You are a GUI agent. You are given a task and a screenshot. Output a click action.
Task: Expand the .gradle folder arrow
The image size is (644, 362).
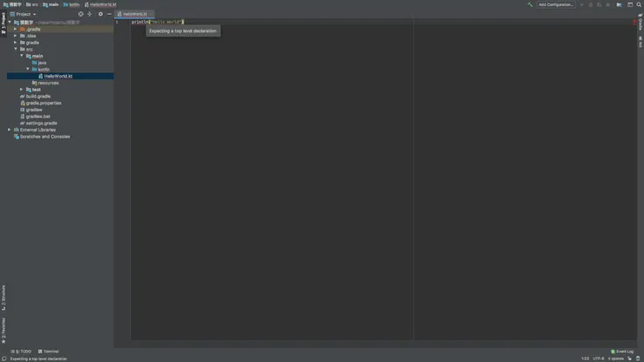16,30
